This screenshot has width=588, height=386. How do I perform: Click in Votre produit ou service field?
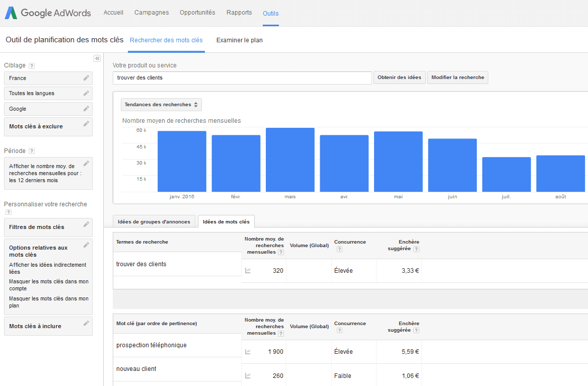point(242,78)
